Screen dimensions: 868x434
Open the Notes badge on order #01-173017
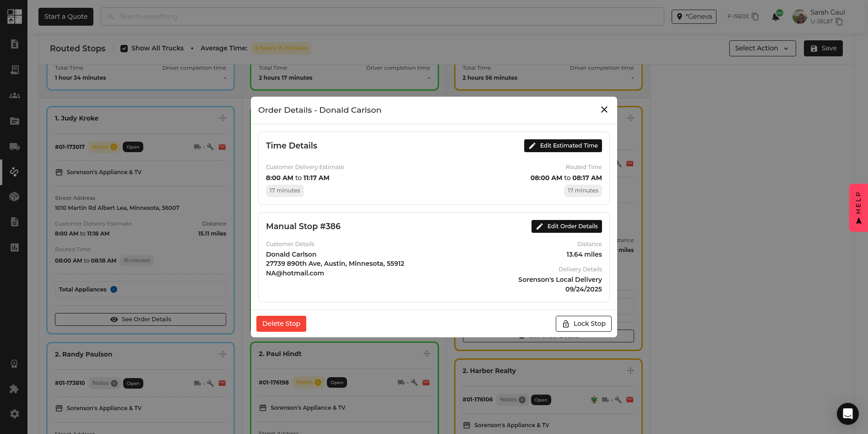[x=104, y=147]
